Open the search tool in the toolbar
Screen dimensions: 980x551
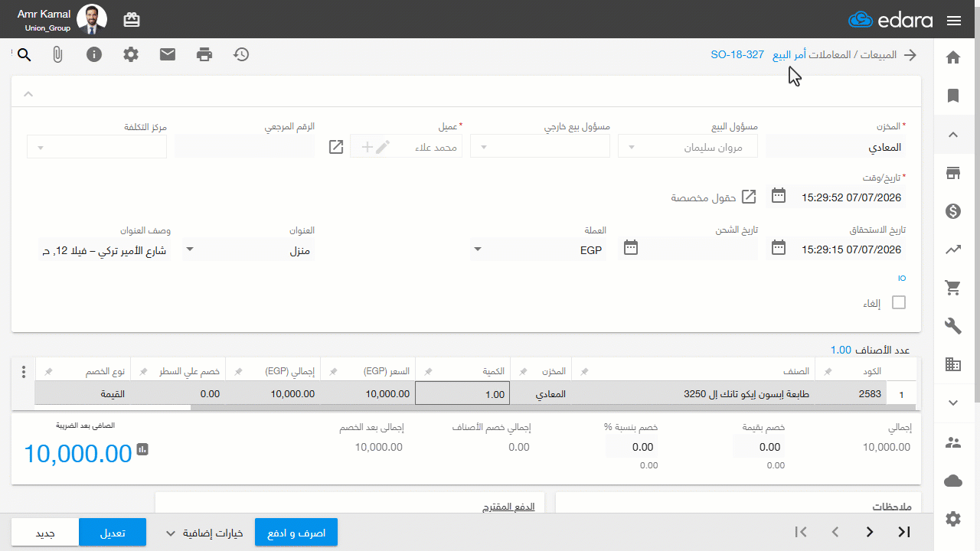tap(24, 55)
